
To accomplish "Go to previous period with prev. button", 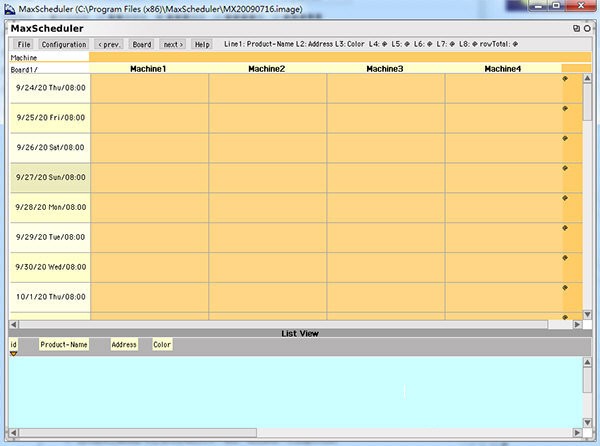I will tap(109, 44).
